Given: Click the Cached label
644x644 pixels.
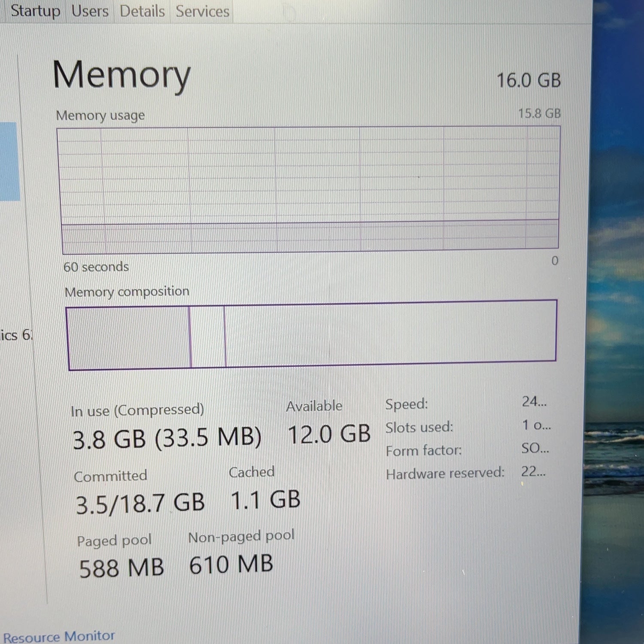Looking at the screenshot, I should (252, 472).
